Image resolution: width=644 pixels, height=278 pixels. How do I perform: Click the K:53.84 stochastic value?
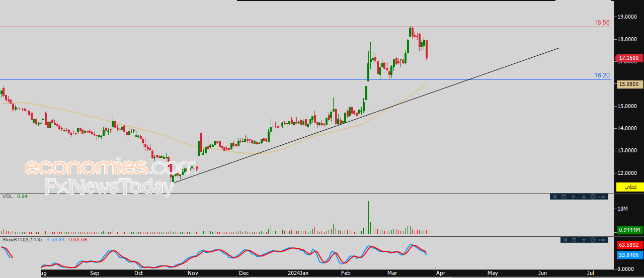(x=56, y=239)
